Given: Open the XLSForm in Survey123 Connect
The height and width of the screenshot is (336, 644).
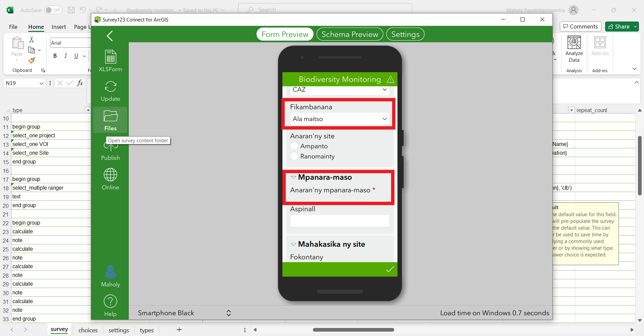Looking at the screenshot, I should (110, 60).
